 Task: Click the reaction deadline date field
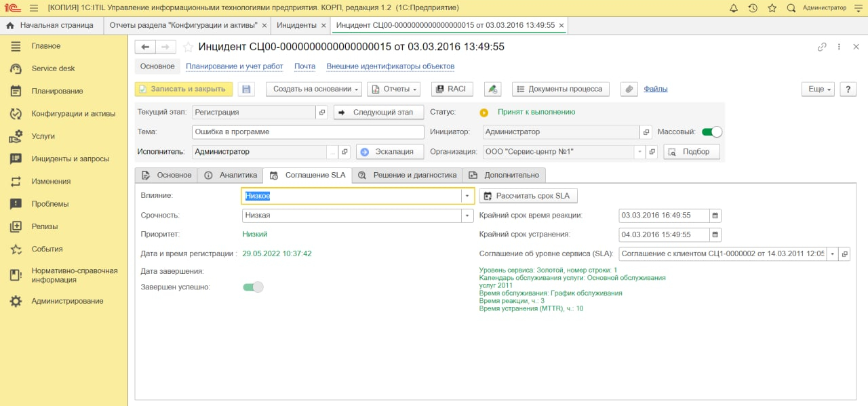(x=664, y=216)
